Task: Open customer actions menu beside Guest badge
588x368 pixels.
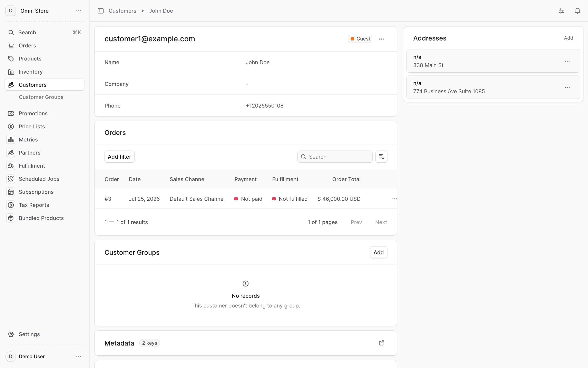Action: pyautogui.click(x=381, y=39)
